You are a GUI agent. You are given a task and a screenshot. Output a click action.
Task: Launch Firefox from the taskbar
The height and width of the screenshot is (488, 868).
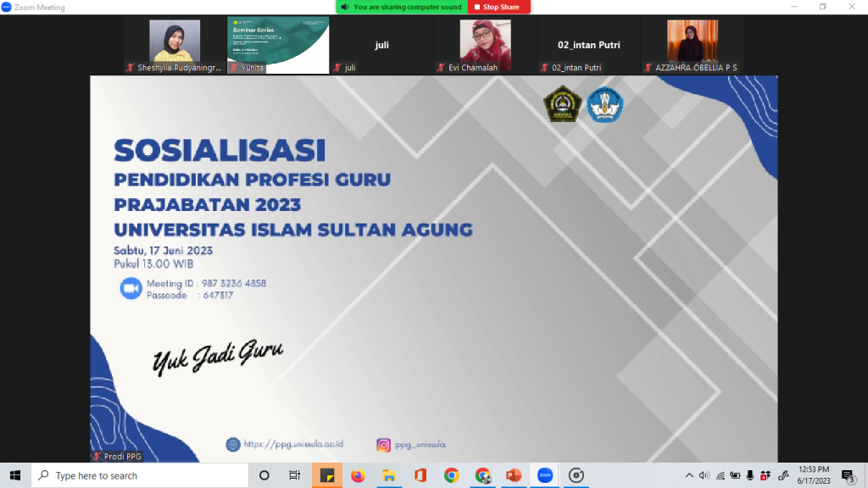pos(357,475)
